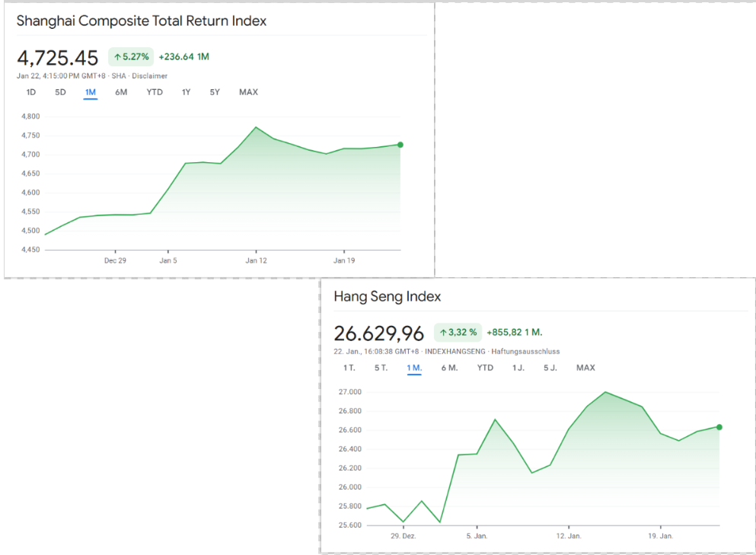Viewport: 756px width, 555px height.
Task: Select 5D range on Shanghai Composite chart
Action: click(60, 92)
